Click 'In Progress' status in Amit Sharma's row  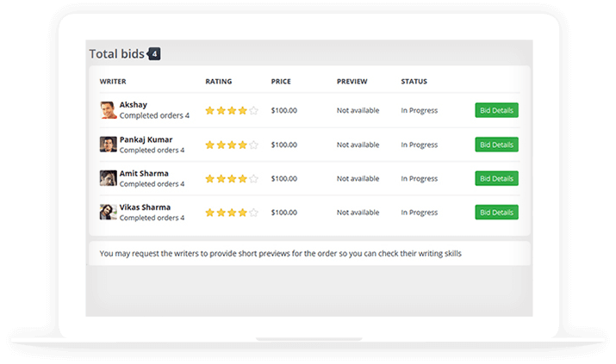point(420,178)
